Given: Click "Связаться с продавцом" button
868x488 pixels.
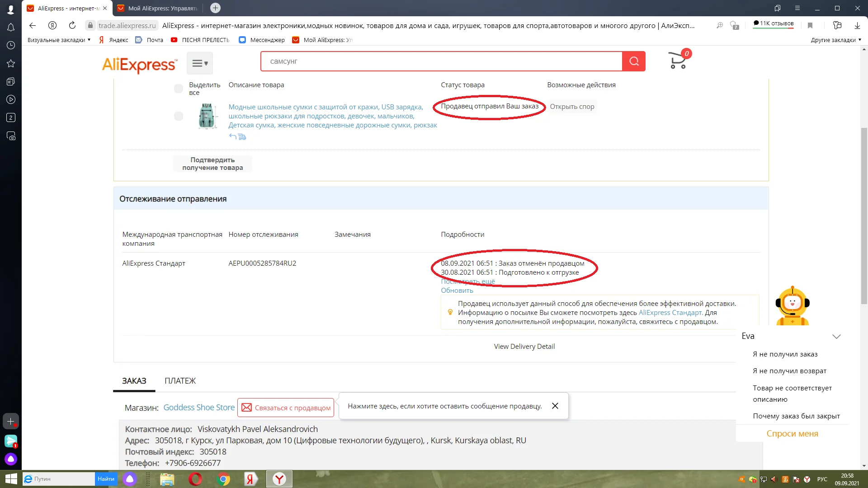Looking at the screenshot, I should 286,408.
